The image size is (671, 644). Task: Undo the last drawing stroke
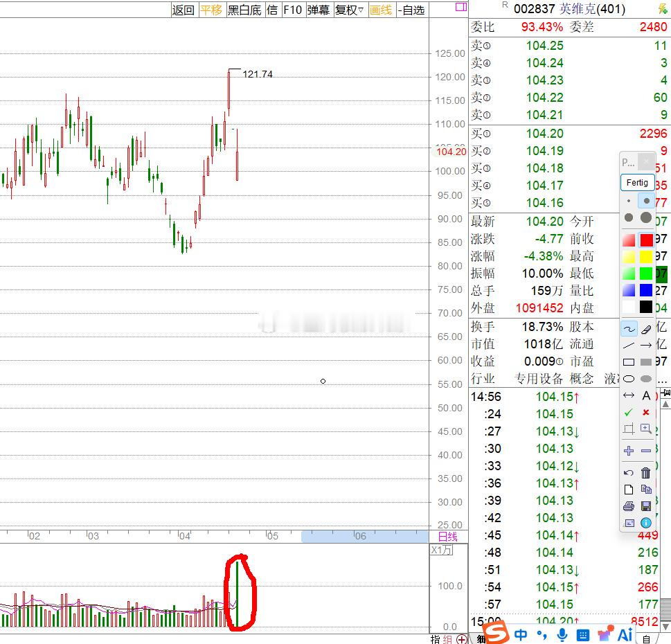point(629,473)
